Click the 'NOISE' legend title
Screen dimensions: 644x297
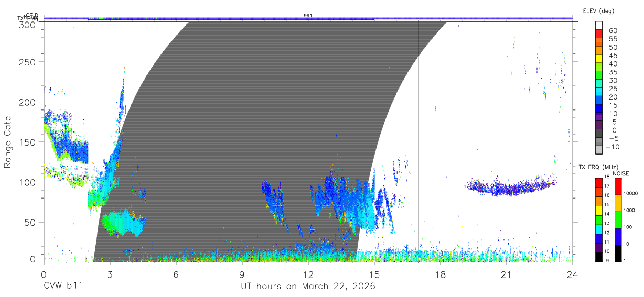(621, 173)
